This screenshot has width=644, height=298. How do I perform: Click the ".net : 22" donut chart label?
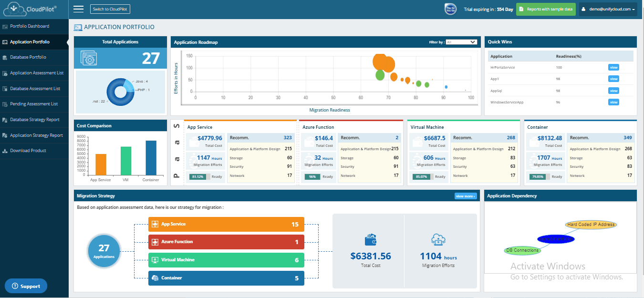pos(99,101)
